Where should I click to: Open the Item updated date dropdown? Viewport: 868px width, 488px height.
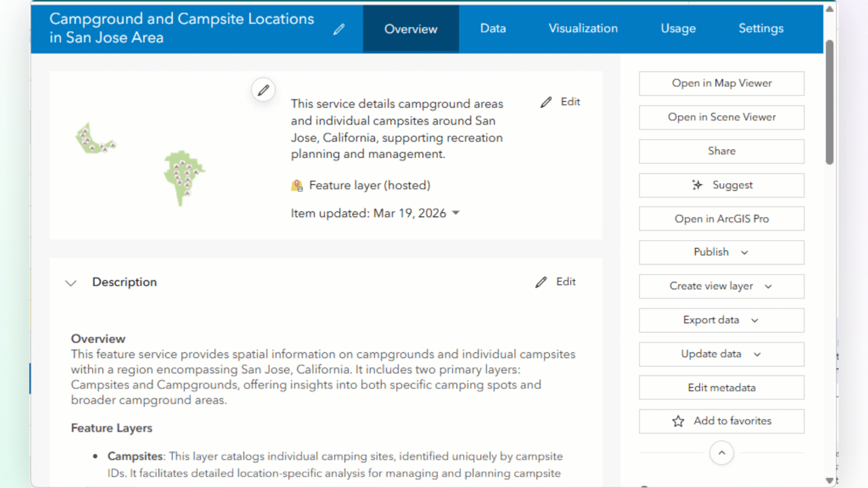455,213
